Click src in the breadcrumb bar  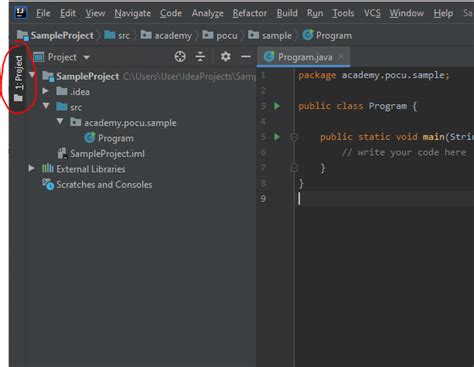pyautogui.click(x=117, y=35)
